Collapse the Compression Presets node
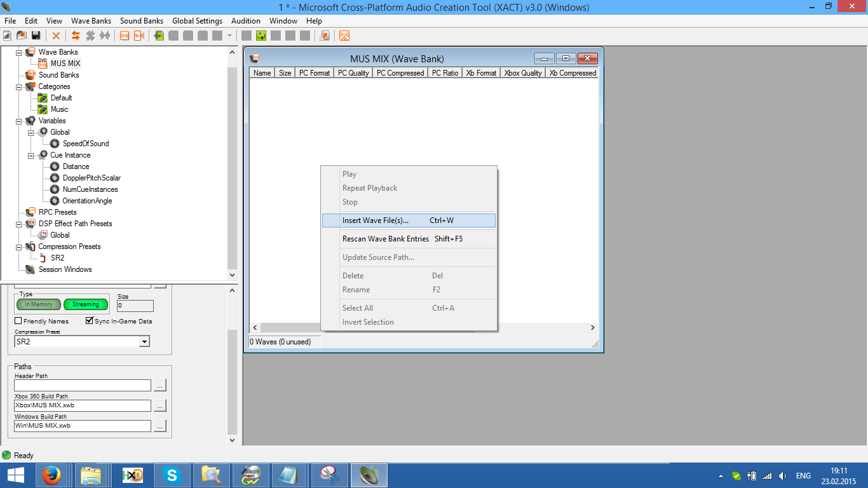This screenshot has width=868, height=488. (19, 247)
